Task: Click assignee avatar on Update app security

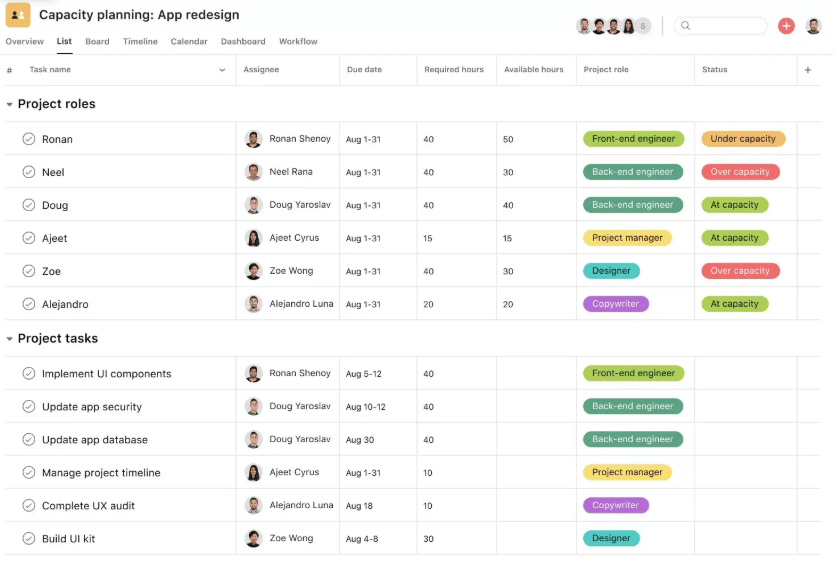Action: [x=253, y=407]
